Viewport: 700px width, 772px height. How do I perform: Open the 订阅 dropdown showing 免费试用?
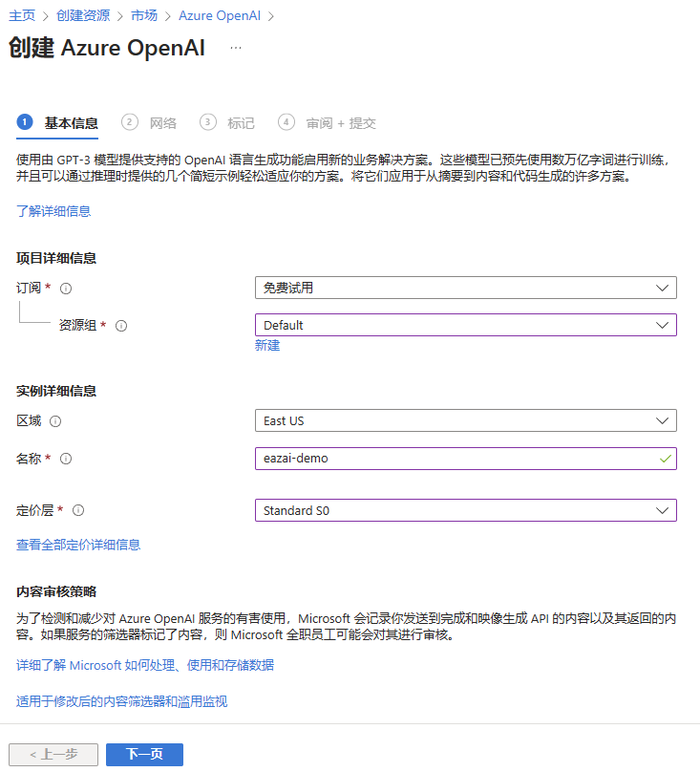pyautogui.click(x=466, y=288)
